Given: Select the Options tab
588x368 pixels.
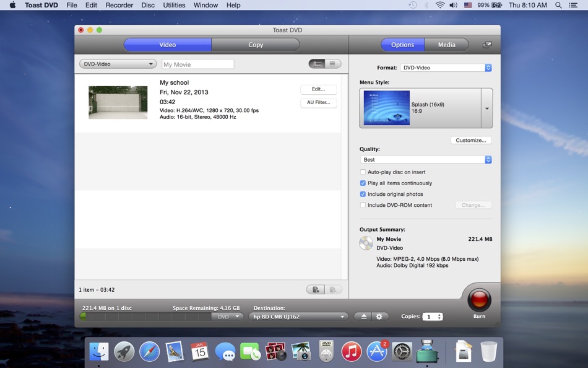Looking at the screenshot, I should [402, 45].
